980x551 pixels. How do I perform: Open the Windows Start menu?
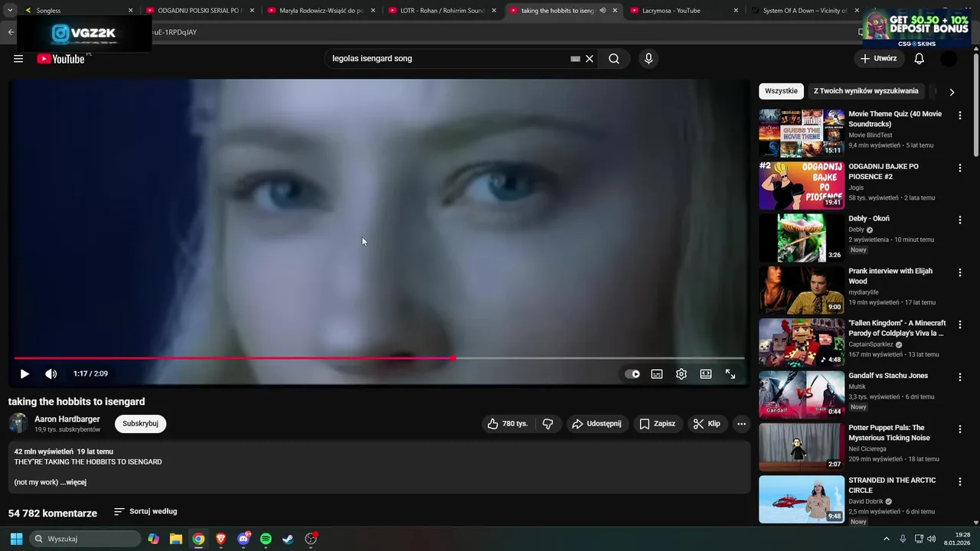pos(16,539)
